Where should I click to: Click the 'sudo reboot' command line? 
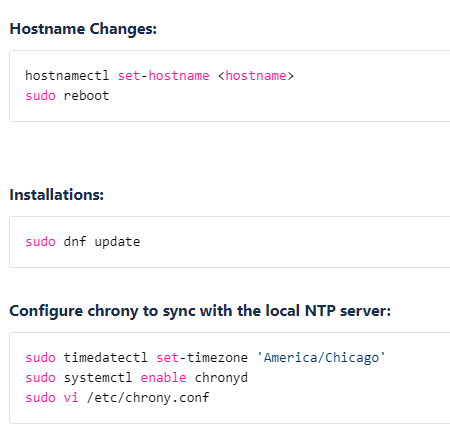(x=67, y=96)
